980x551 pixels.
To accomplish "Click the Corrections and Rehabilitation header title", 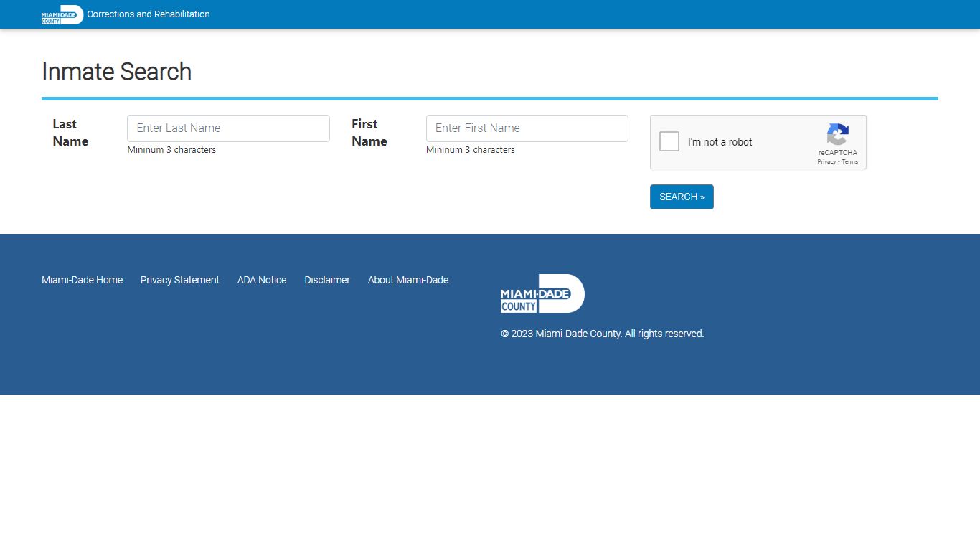I will 149,14.
